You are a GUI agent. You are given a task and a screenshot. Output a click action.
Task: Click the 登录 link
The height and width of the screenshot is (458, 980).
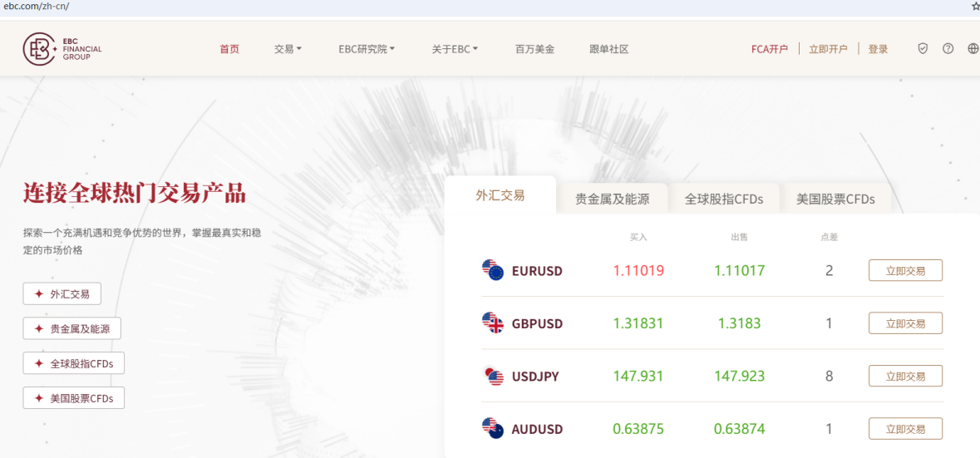click(x=878, y=49)
